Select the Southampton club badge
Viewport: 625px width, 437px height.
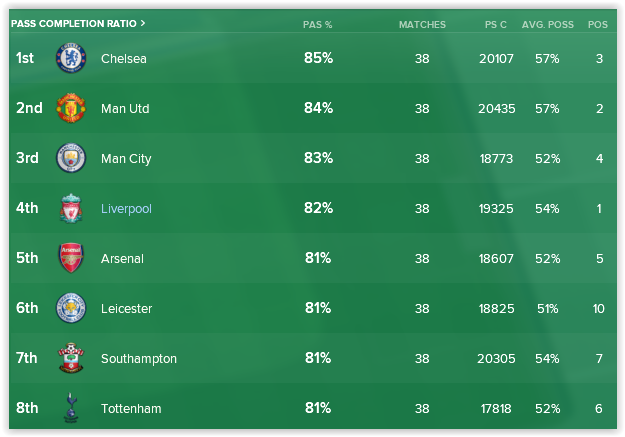pos(72,358)
